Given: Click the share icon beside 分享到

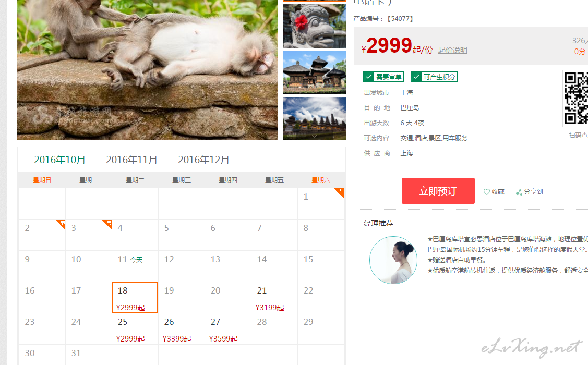Looking at the screenshot, I should click(519, 192).
